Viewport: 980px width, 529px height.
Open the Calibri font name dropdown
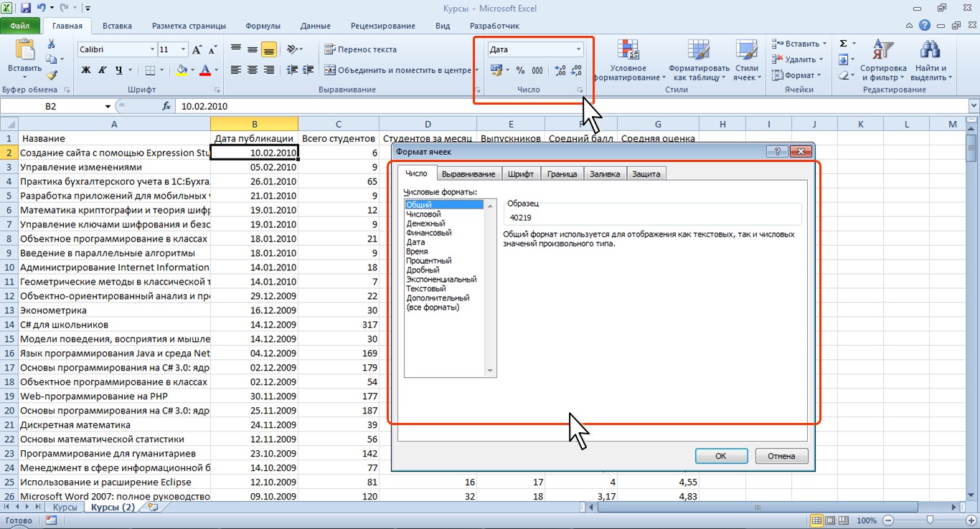152,49
